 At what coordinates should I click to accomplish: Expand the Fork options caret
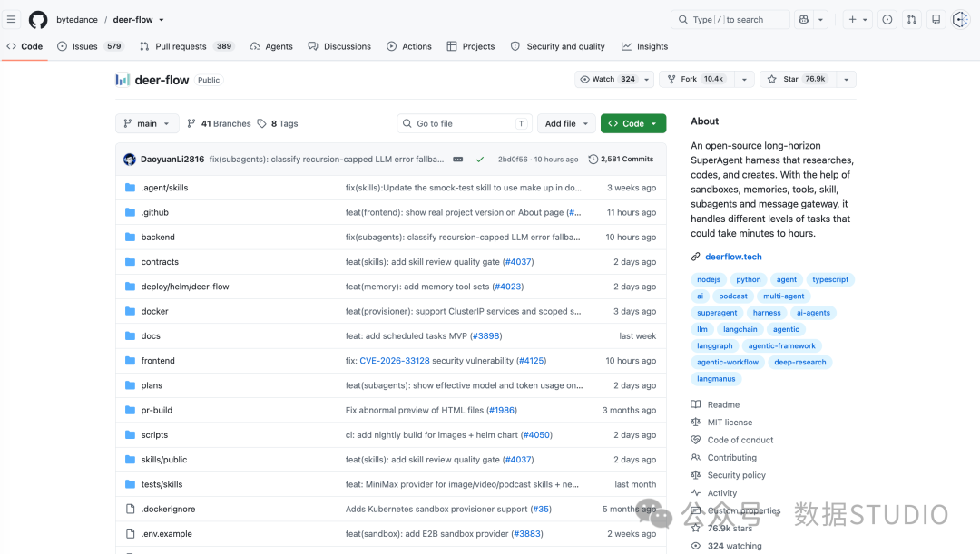[744, 79]
